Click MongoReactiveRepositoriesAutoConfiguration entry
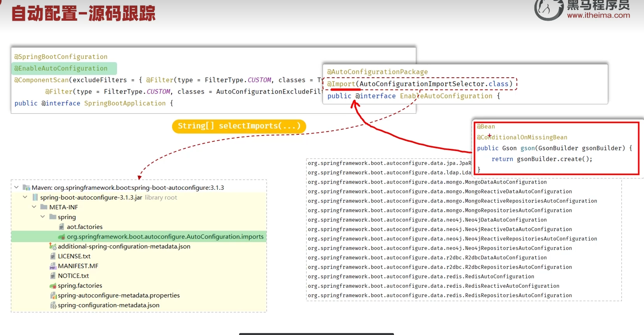This screenshot has width=644, height=335. pyautogui.click(x=452, y=201)
